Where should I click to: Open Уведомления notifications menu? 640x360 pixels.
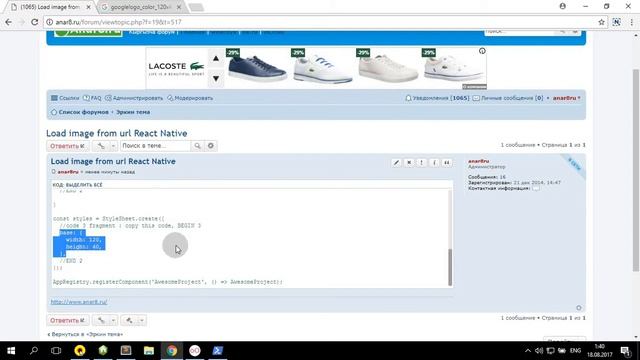tap(437, 98)
